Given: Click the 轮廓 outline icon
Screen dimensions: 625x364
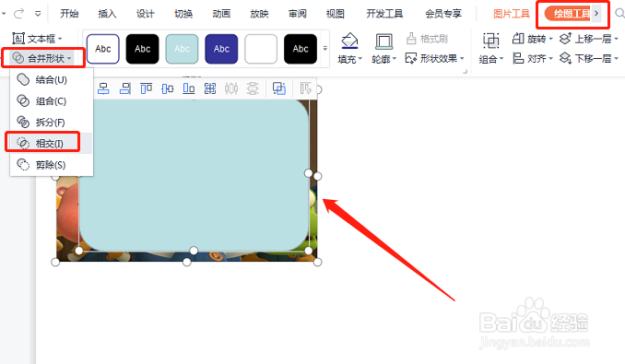Looking at the screenshot, I should click(383, 41).
